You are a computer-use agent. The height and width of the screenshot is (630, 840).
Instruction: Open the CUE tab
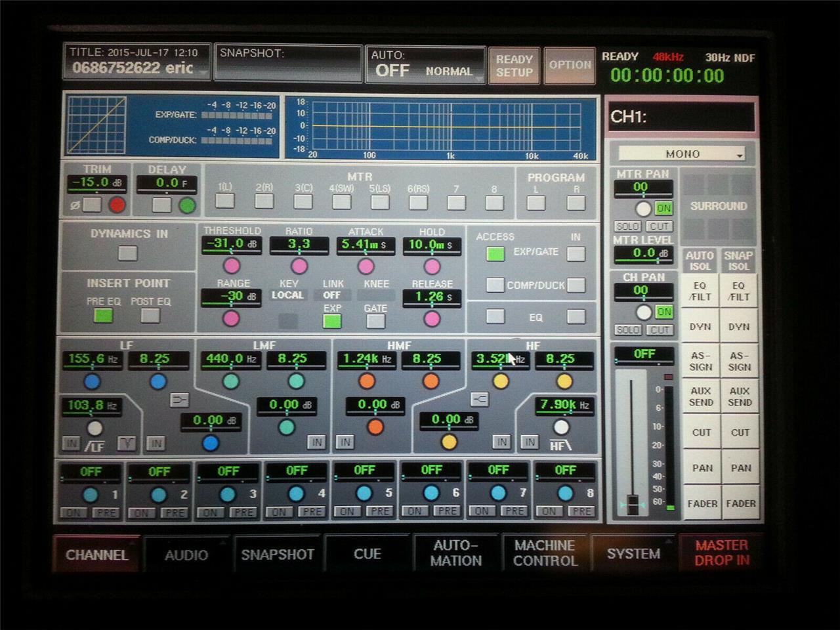(367, 553)
